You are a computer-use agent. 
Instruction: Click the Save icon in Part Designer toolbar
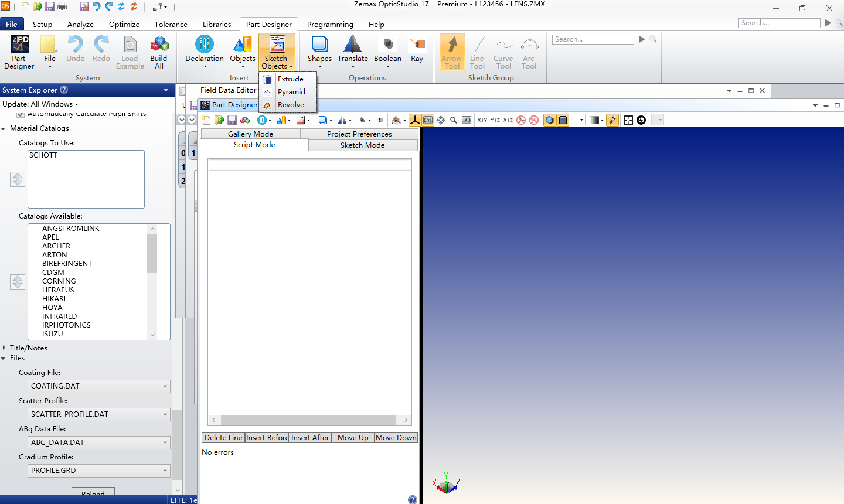click(x=232, y=120)
